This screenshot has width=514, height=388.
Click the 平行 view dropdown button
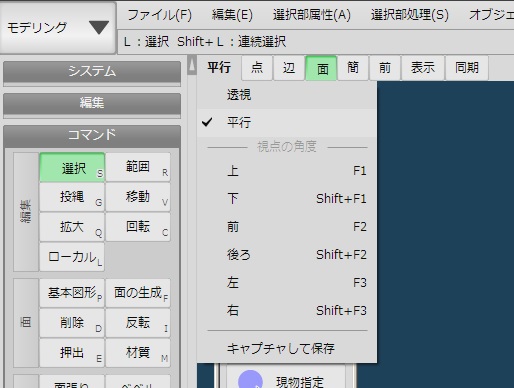click(x=219, y=68)
